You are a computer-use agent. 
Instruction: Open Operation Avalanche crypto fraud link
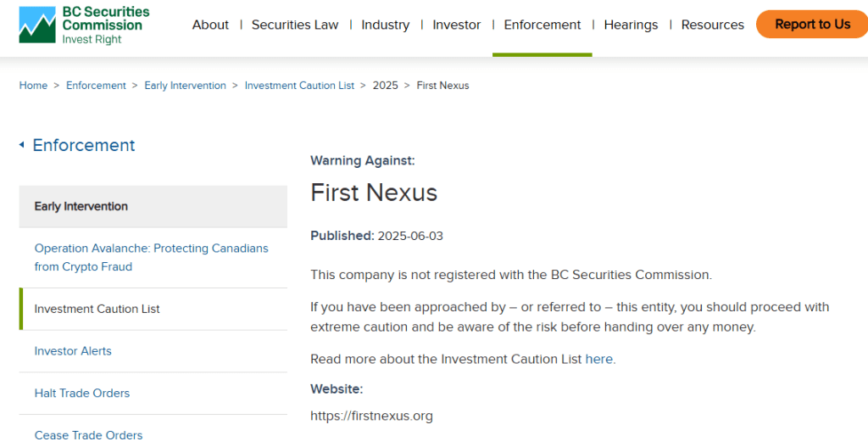pyautogui.click(x=151, y=258)
